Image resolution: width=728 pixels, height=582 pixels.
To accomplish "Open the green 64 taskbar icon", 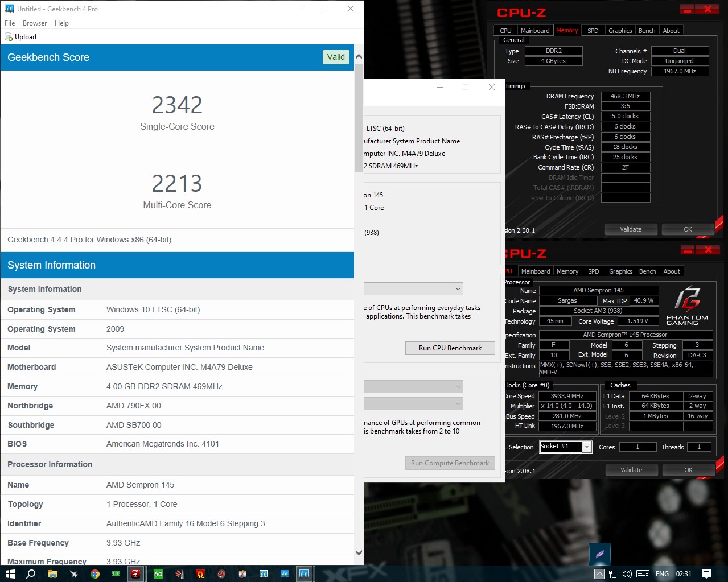I will 158,573.
